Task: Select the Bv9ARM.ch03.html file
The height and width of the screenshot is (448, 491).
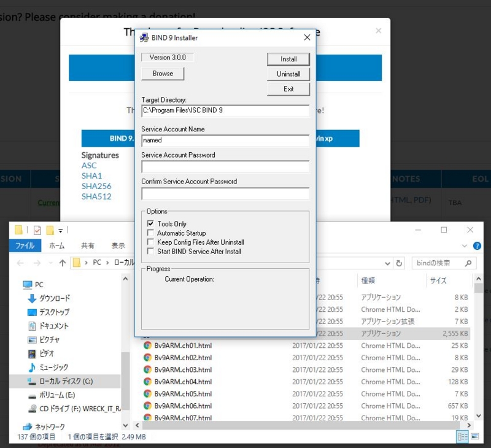Action: point(183,369)
